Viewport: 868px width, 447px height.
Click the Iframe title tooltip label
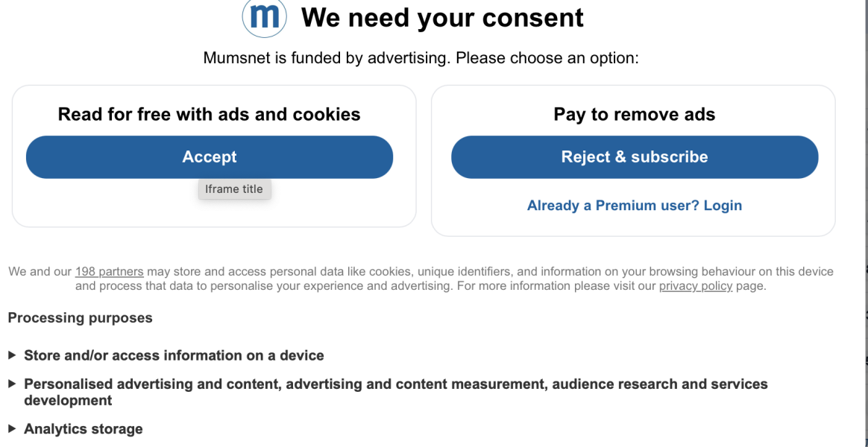[234, 188]
